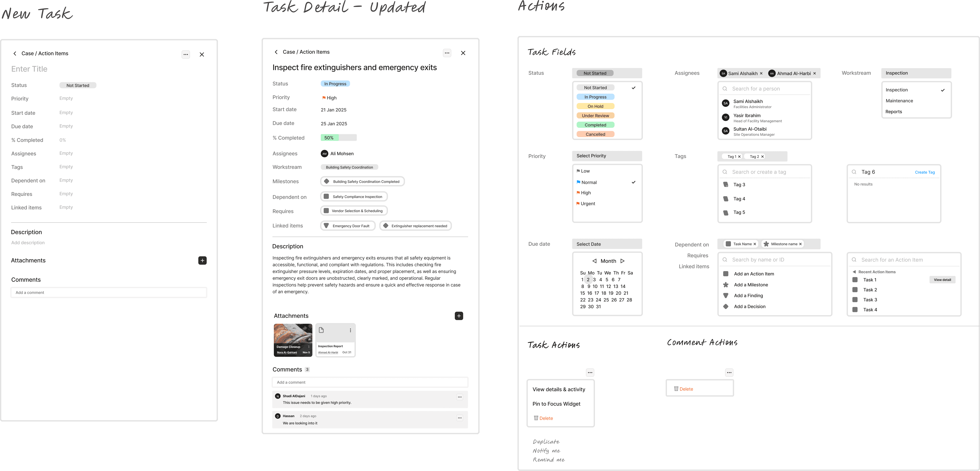Click the add attachment plus icon in Task Detail
Screen dimensions: 980x471
point(459,316)
